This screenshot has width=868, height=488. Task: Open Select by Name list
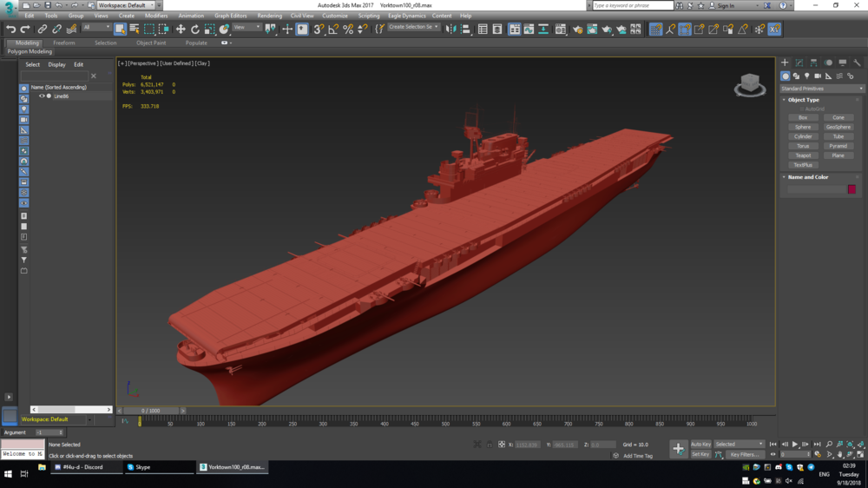click(135, 30)
